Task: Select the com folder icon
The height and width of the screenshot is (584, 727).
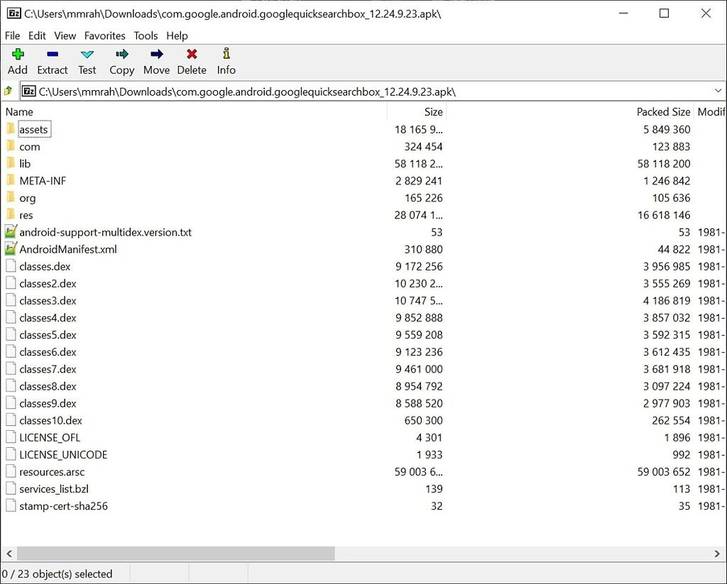Action: coord(11,146)
